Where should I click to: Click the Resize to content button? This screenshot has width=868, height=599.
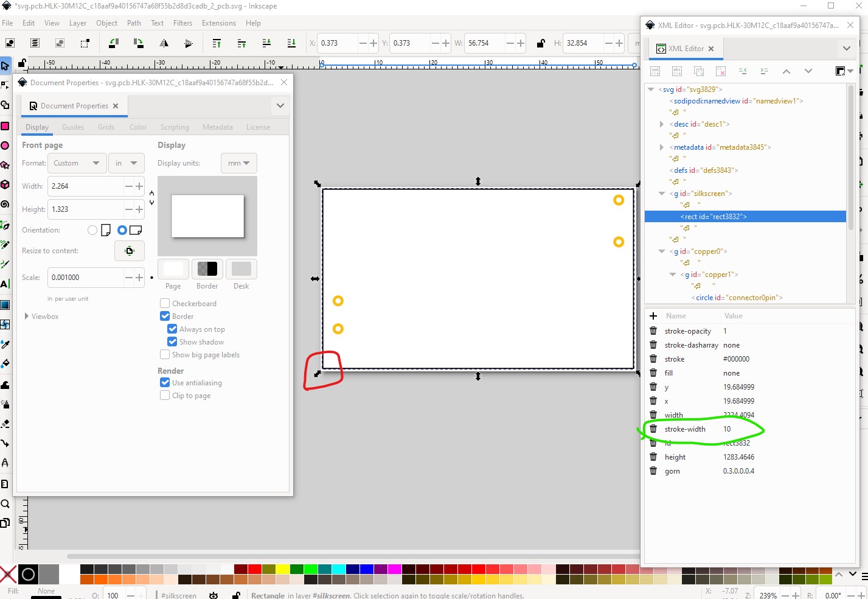pyautogui.click(x=130, y=251)
